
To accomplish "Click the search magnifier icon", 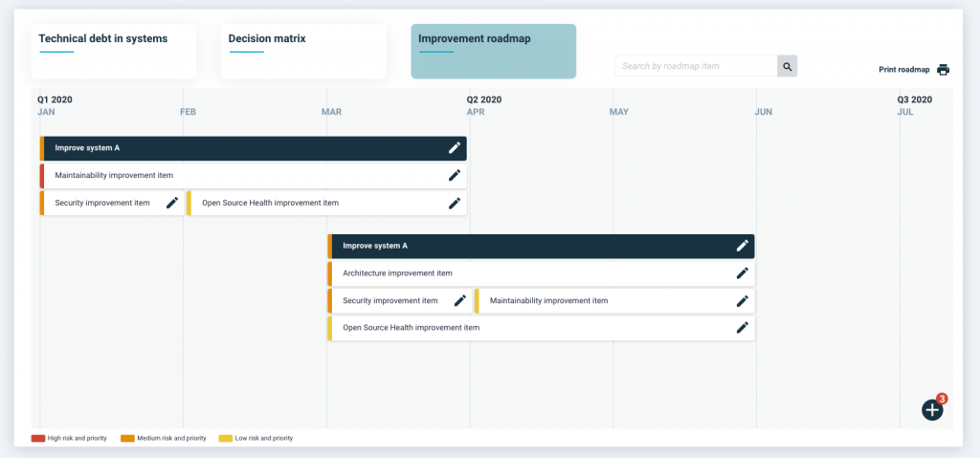I will click(787, 66).
